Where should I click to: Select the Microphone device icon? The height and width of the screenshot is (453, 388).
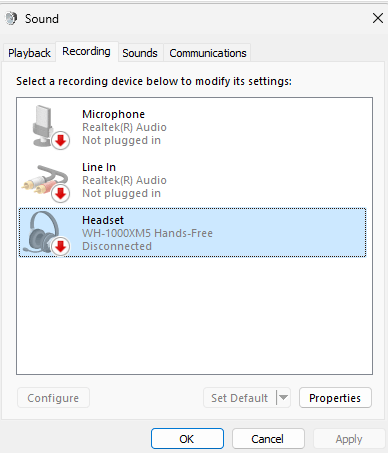[46, 127]
